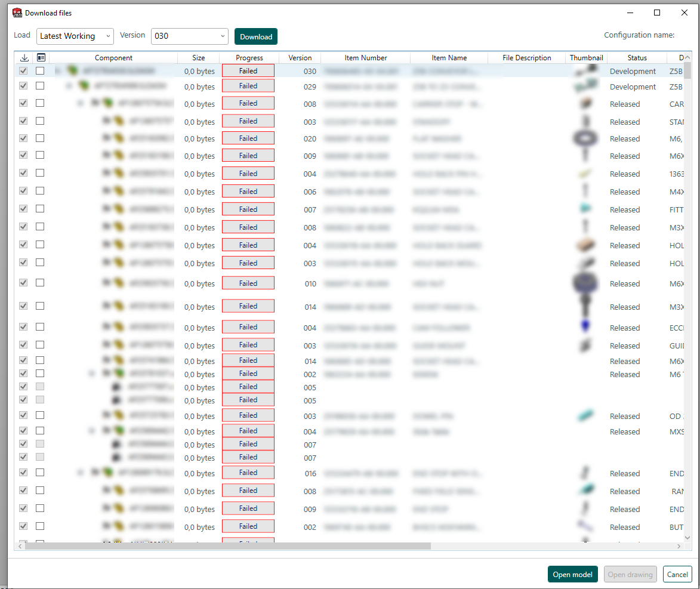The width and height of the screenshot is (700, 589).
Task: Click the green status icon on the top component
Action: 72,70
